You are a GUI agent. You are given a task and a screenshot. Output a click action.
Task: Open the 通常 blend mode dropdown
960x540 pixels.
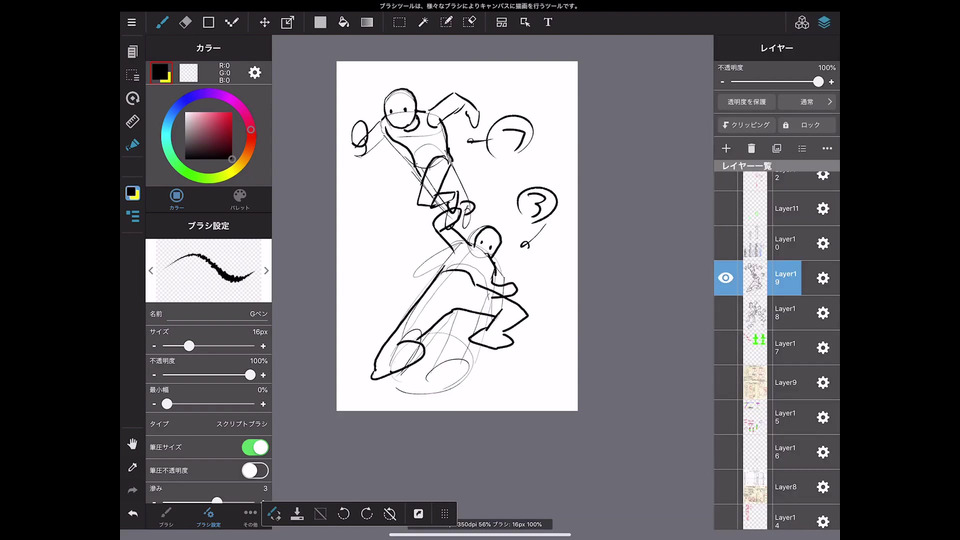[808, 102]
